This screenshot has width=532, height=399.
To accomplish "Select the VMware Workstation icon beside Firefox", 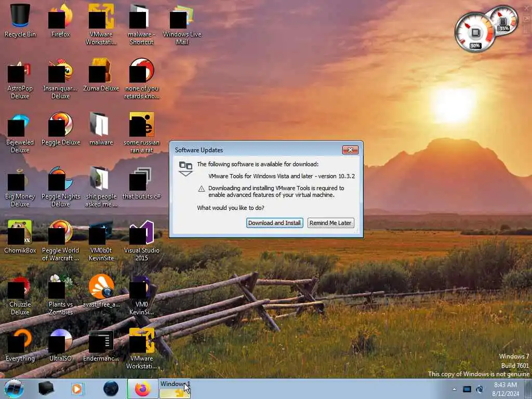I will [x=101, y=24].
